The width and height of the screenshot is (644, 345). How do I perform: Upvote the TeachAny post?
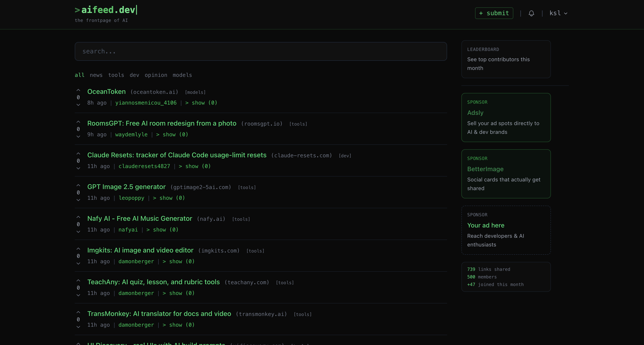(78, 280)
